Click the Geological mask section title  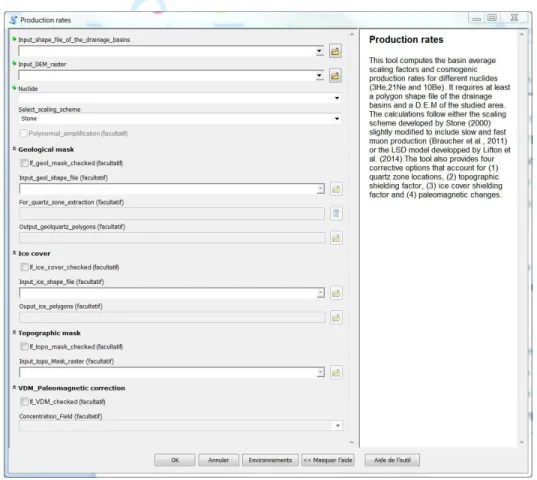coord(46,149)
